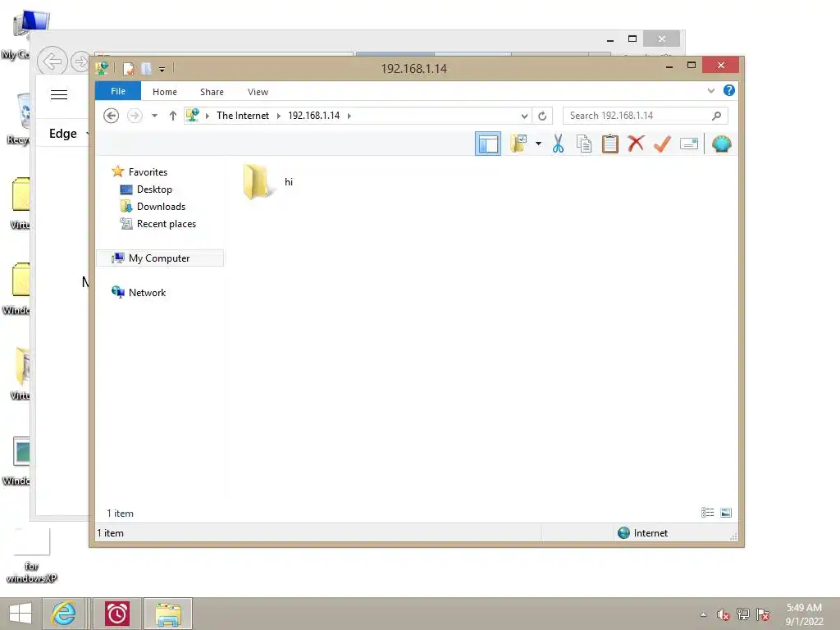Click the address bar location icon
Screen dimensions: 840x630
[x=193, y=115]
